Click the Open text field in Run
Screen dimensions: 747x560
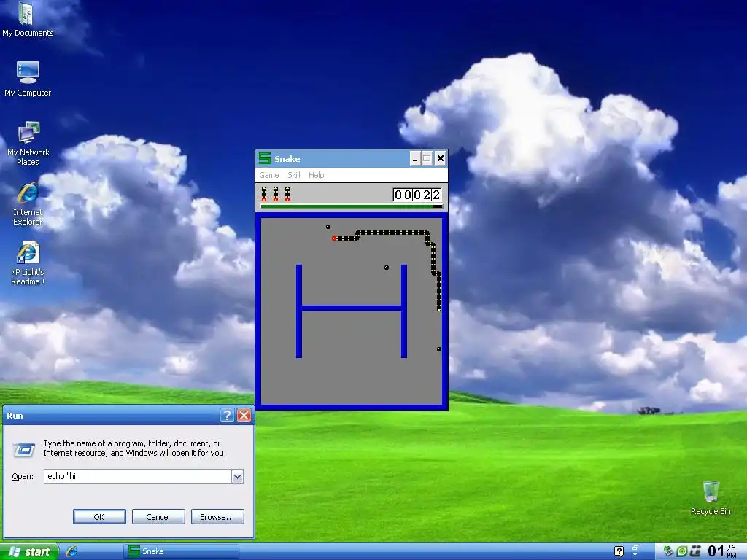(138, 476)
